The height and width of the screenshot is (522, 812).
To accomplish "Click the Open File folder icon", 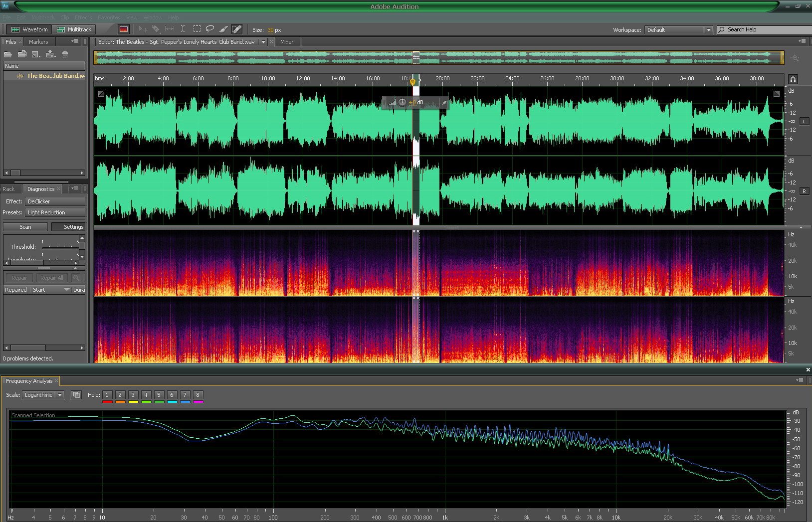I will [x=8, y=54].
